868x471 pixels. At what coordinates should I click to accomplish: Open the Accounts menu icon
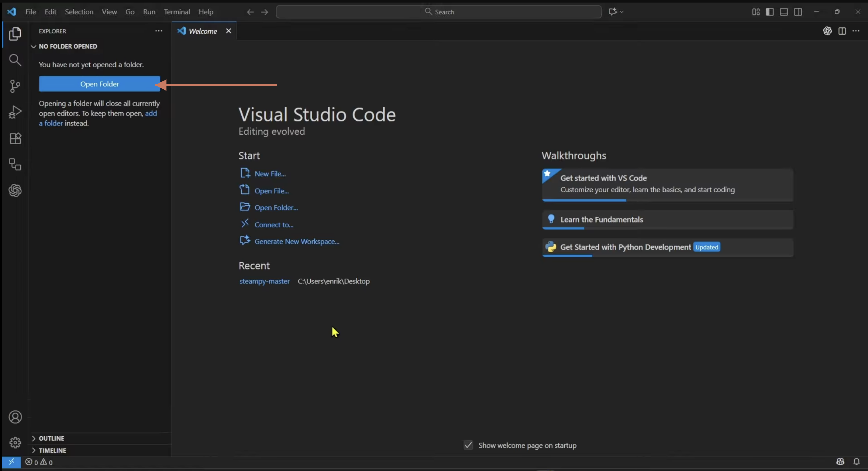coord(15,417)
